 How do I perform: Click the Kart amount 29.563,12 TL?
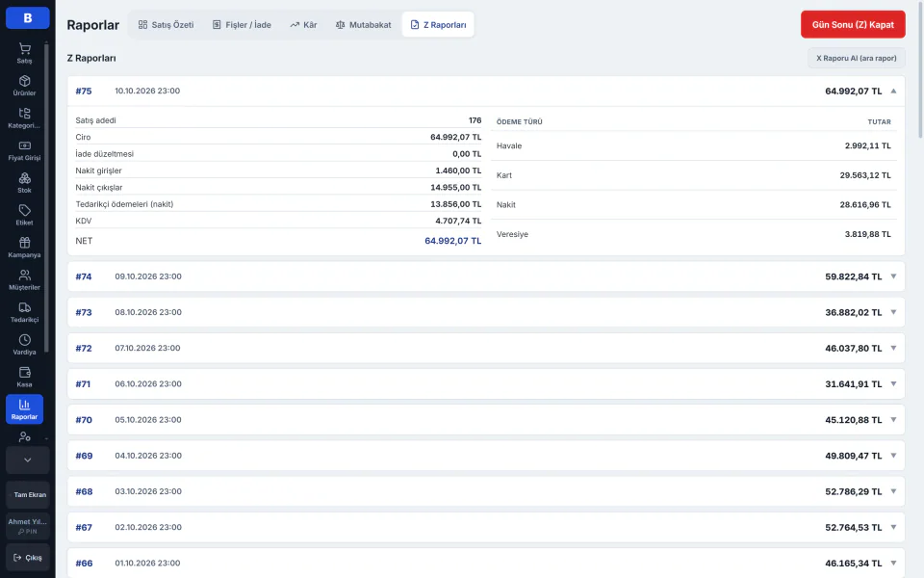(x=865, y=175)
